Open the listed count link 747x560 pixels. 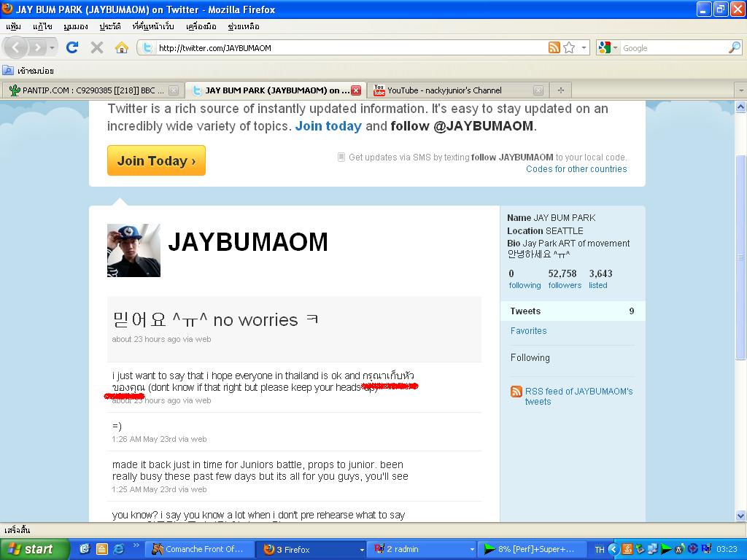click(x=600, y=279)
